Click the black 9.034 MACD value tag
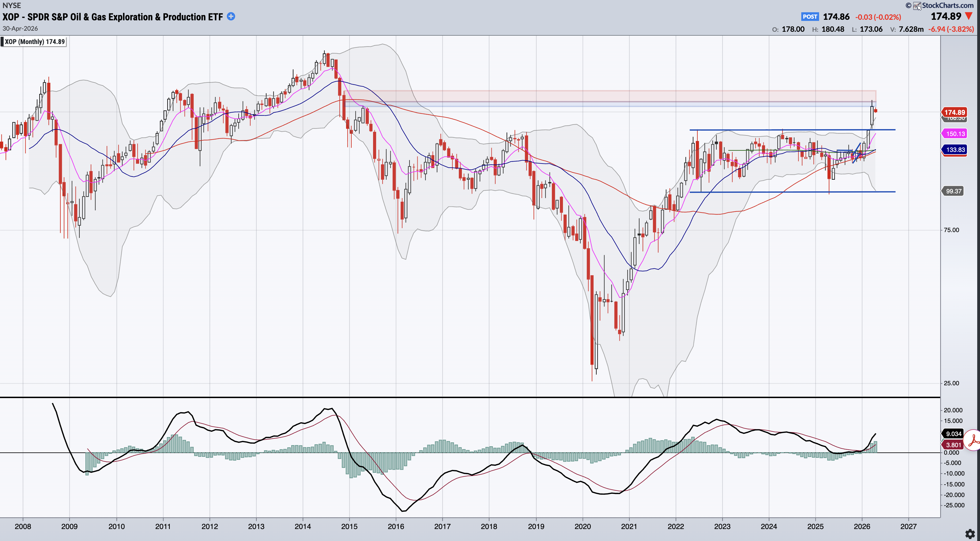The height and width of the screenshot is (541, 980). [953, 434]
